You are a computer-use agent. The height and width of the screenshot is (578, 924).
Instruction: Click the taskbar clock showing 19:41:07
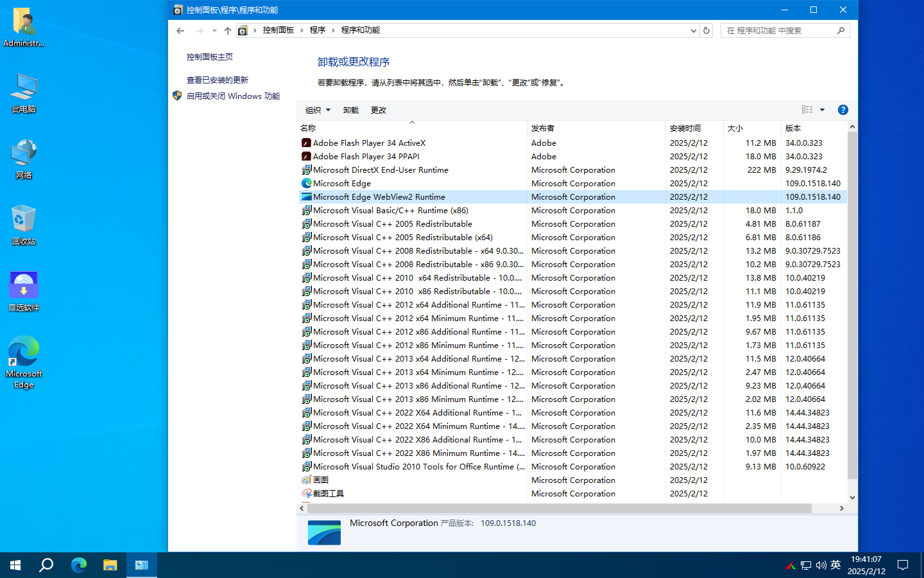[x=866, y=565]
